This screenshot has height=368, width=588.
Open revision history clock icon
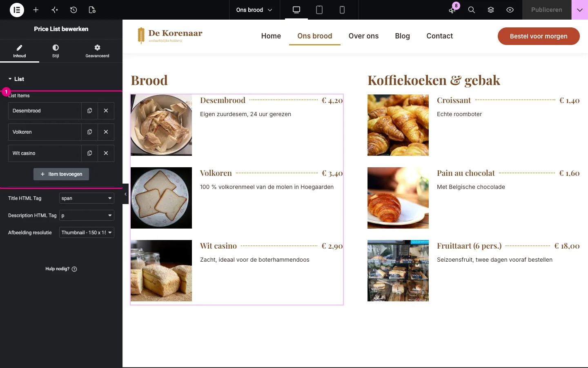pyautogui.click(x=73, y=10)
